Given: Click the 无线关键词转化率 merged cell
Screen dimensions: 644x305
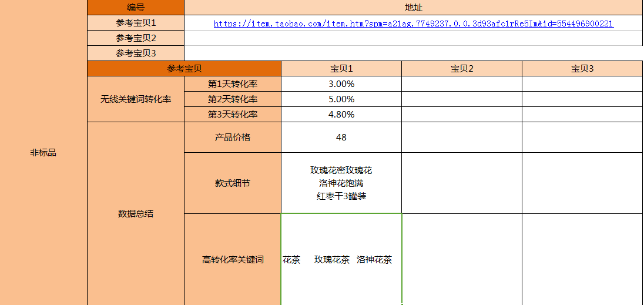Looking at the screenshot, I should 136,99.
